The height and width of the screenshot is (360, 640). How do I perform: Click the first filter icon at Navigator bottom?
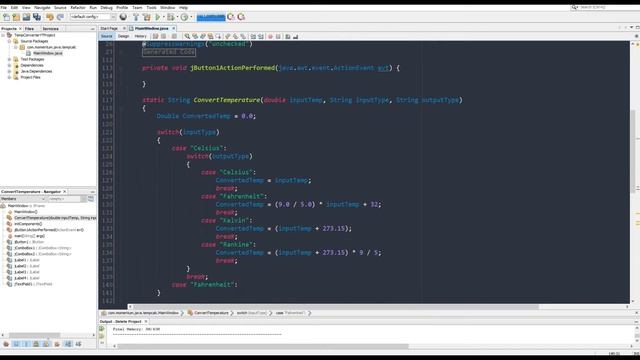(6, 344)
